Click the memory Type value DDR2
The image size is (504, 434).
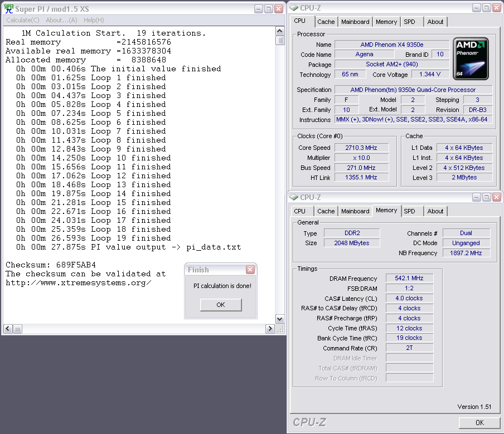[352, 233]
